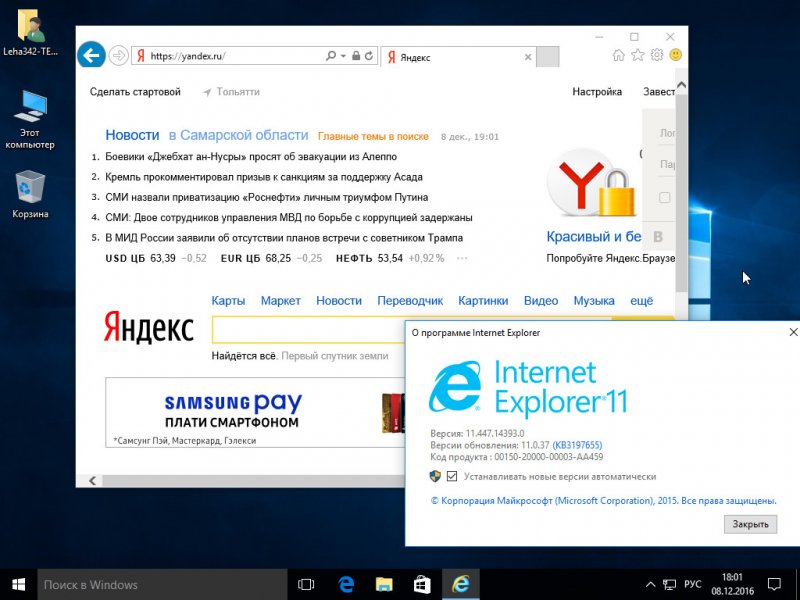This screenshot has height=600, width=800.
Task: Expand more quotes with the ellipsis
Action: click(462, 258)
